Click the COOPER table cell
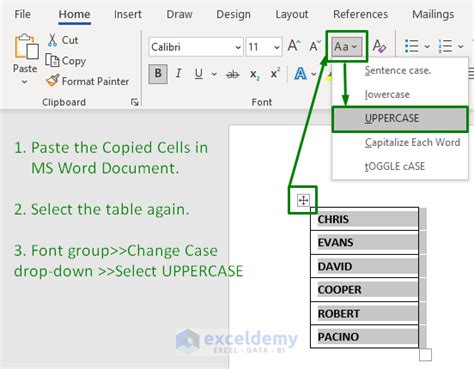Screen dimensions: 474x369 click(364, 290)
